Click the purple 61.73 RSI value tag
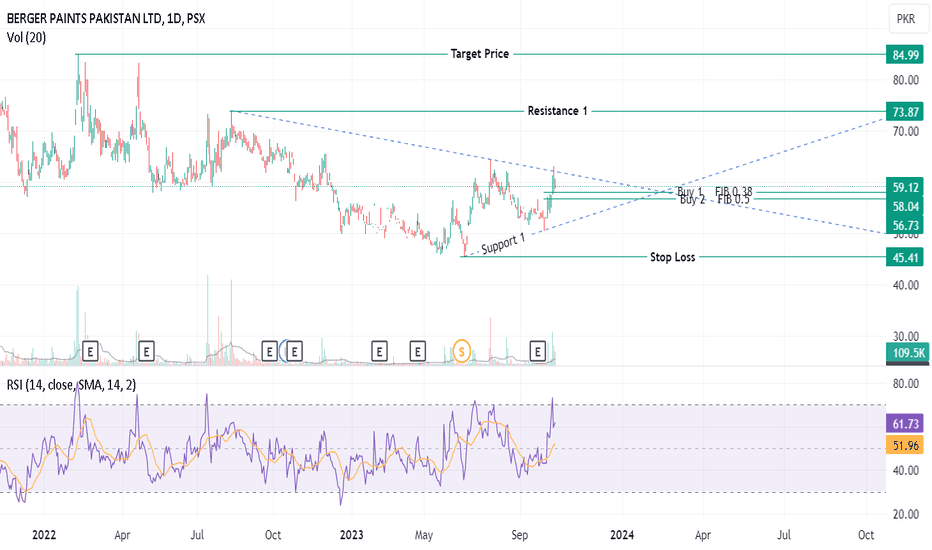This screenshot has height=550, width=932. point(905,424)
